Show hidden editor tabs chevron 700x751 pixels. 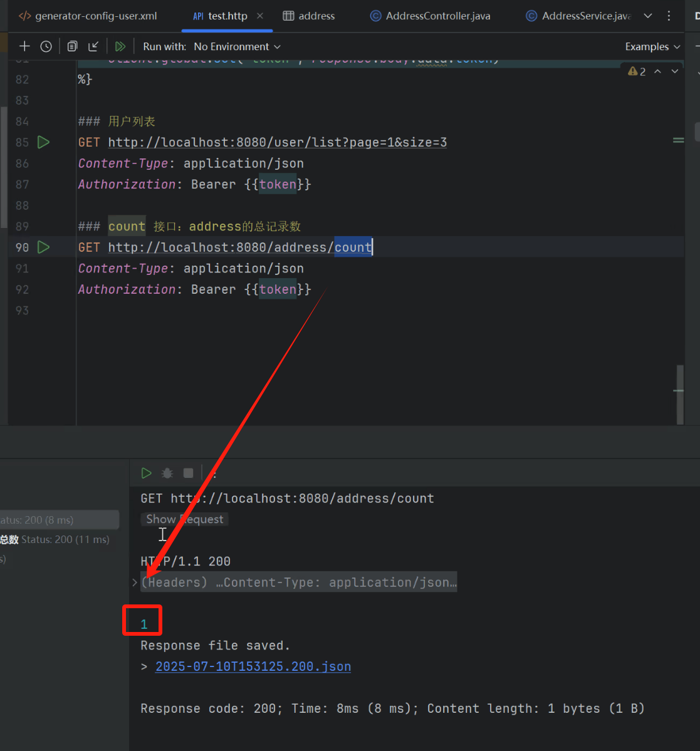coord(648,16)
